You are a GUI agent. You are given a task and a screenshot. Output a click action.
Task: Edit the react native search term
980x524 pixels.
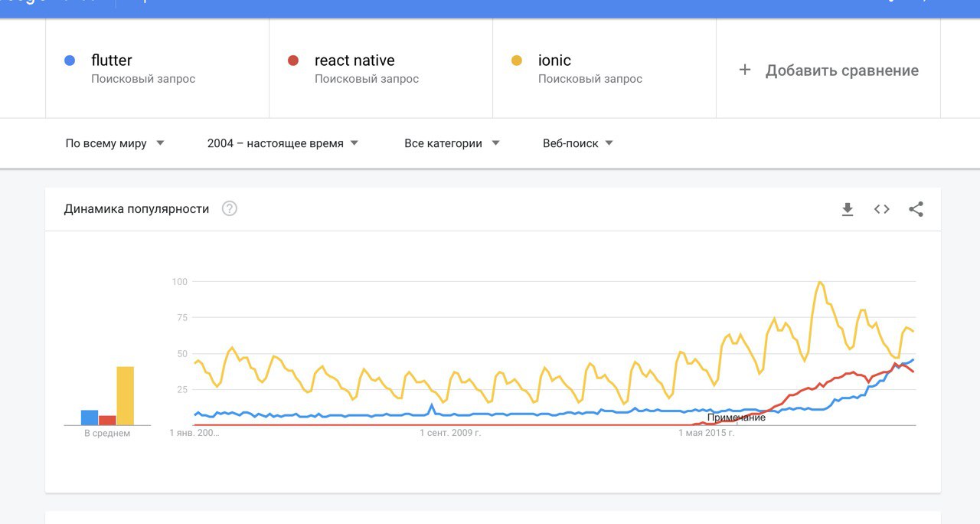(354, 61)
